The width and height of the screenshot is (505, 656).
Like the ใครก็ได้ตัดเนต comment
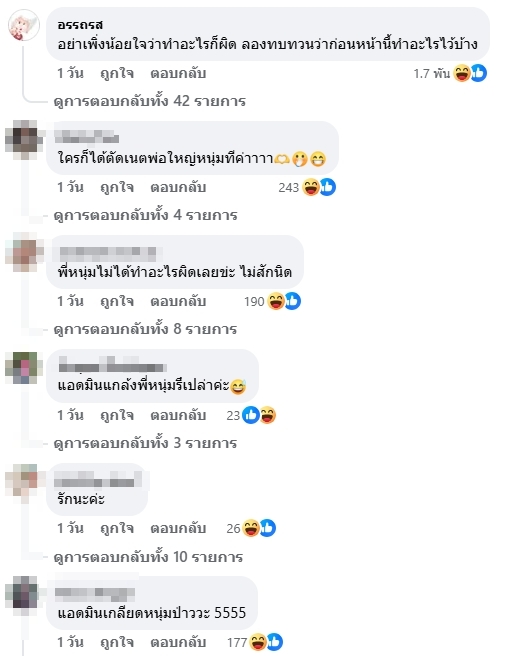(x=117, y=187)
